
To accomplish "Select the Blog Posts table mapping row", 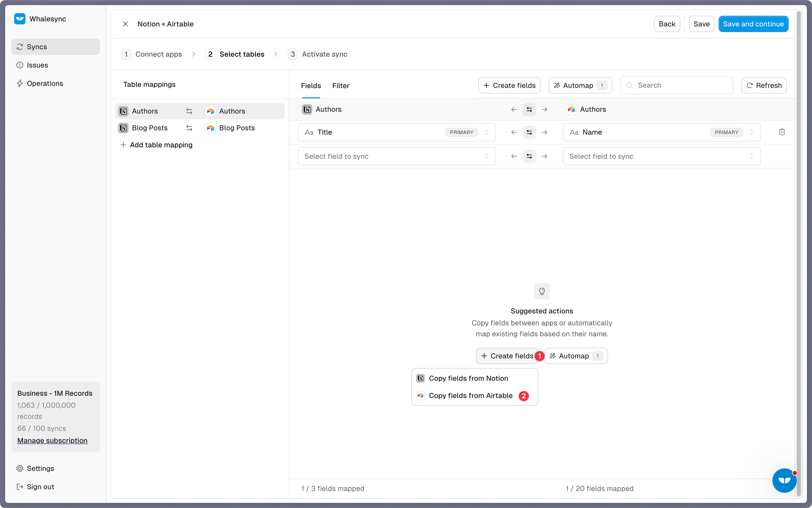I will [x=200, y=128].
